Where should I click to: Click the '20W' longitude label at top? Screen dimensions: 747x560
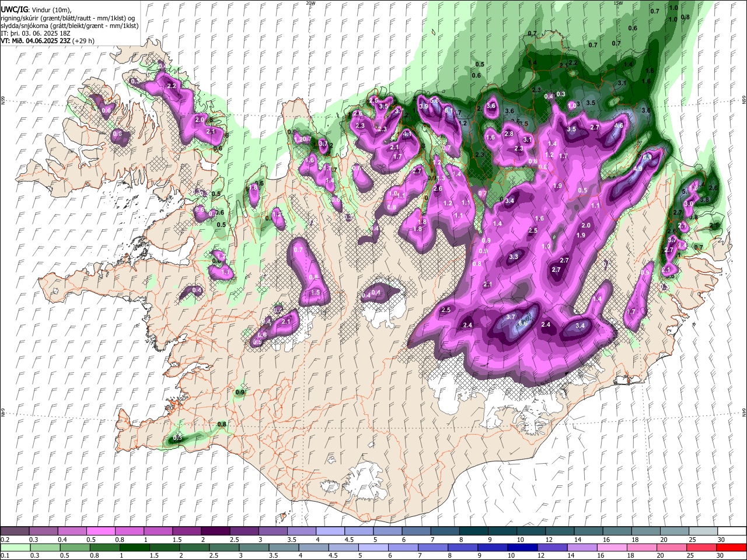coord(310,3)
